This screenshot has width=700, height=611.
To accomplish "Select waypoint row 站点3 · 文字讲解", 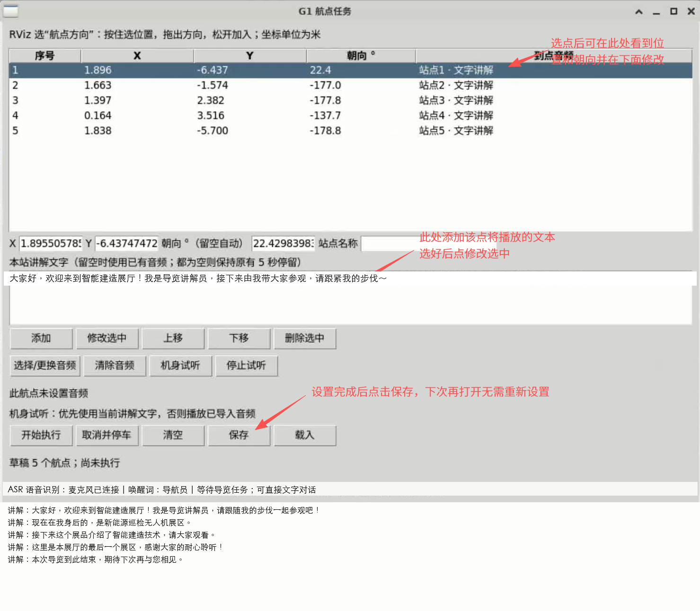I will coord(351,101).
